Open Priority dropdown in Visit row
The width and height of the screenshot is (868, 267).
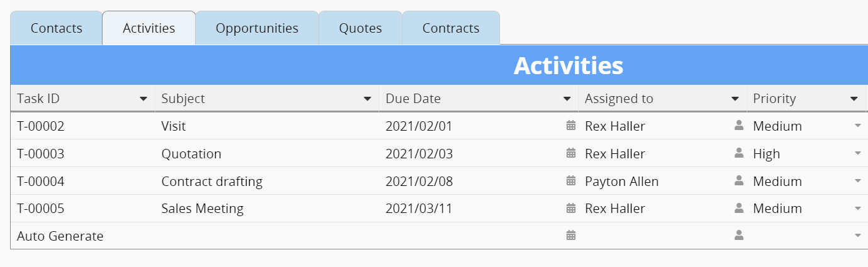tap(857, 126)
